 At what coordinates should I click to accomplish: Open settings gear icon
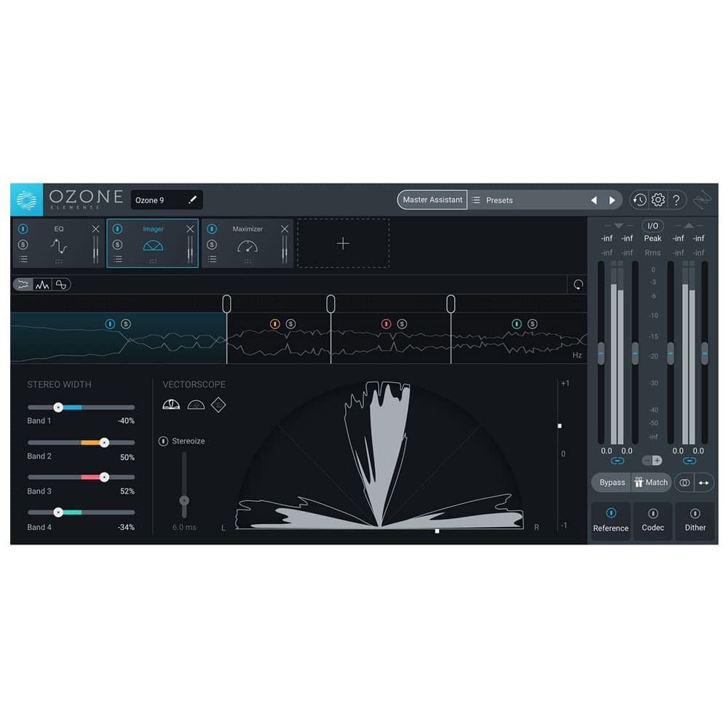[658, 199]
